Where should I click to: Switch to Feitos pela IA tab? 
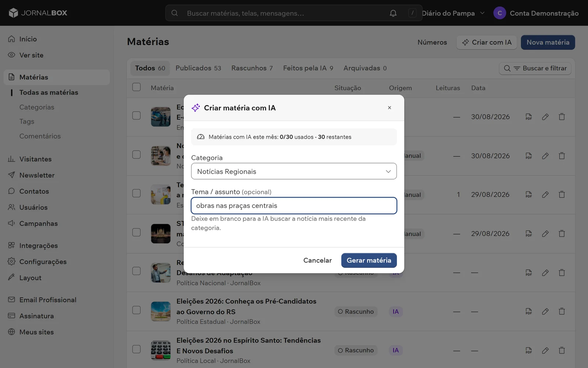coord(308,68)
